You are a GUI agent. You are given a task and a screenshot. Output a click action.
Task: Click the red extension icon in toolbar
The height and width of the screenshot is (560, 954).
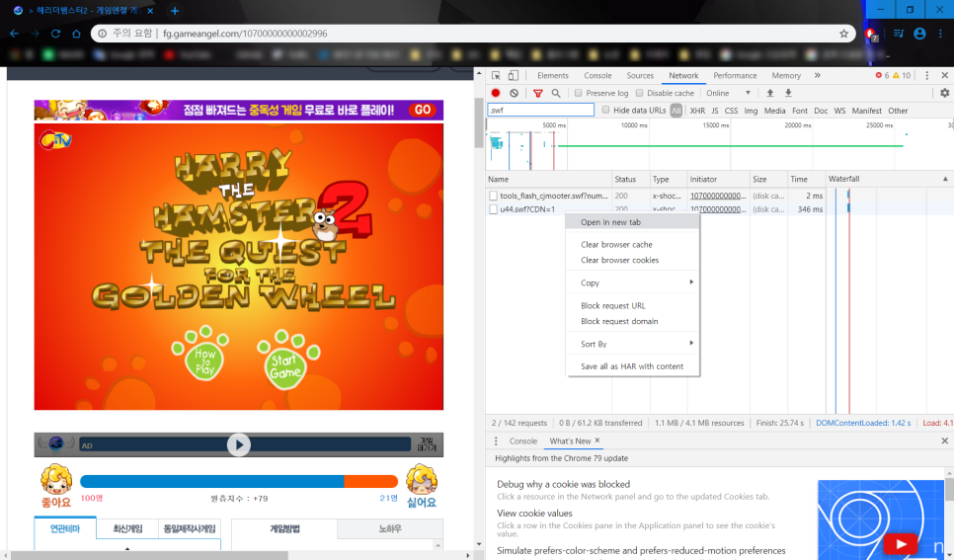871,35
